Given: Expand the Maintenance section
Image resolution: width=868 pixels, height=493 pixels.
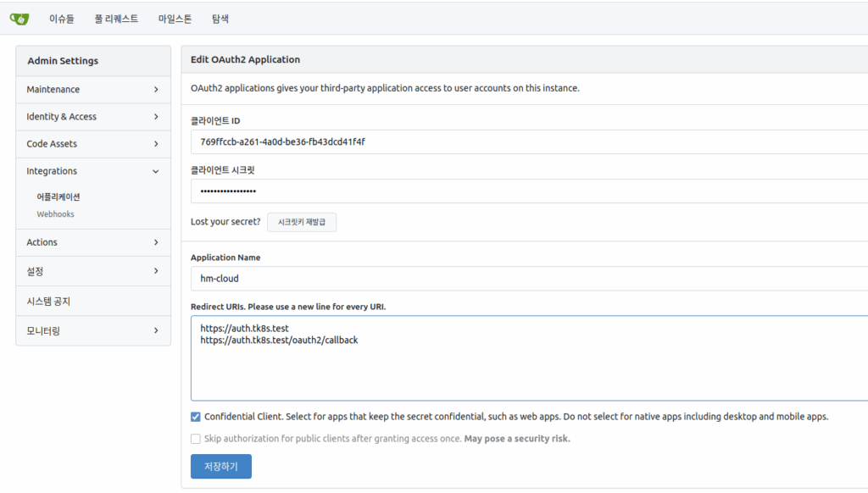Looking at the screenshot, I should point(93,90).
